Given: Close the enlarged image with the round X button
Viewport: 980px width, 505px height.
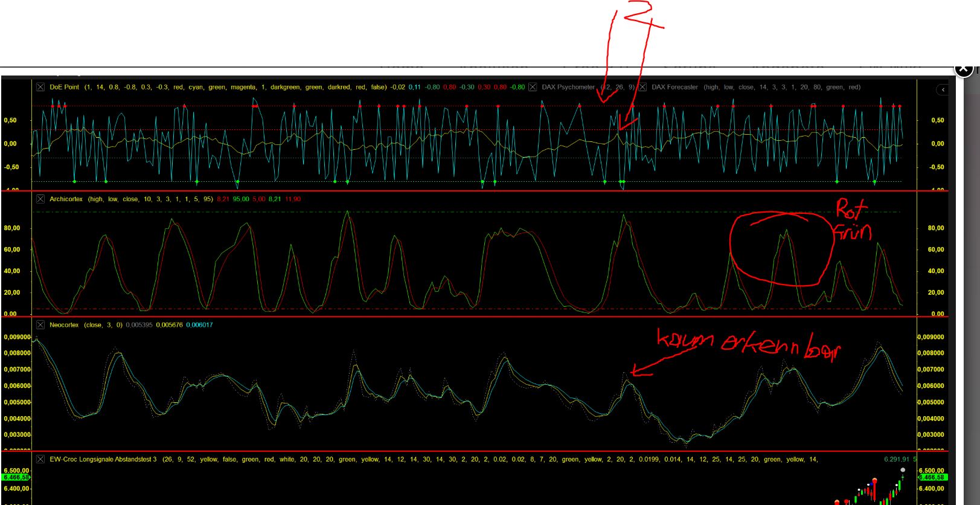Looking at the screenshot, I should pos(963,69).
